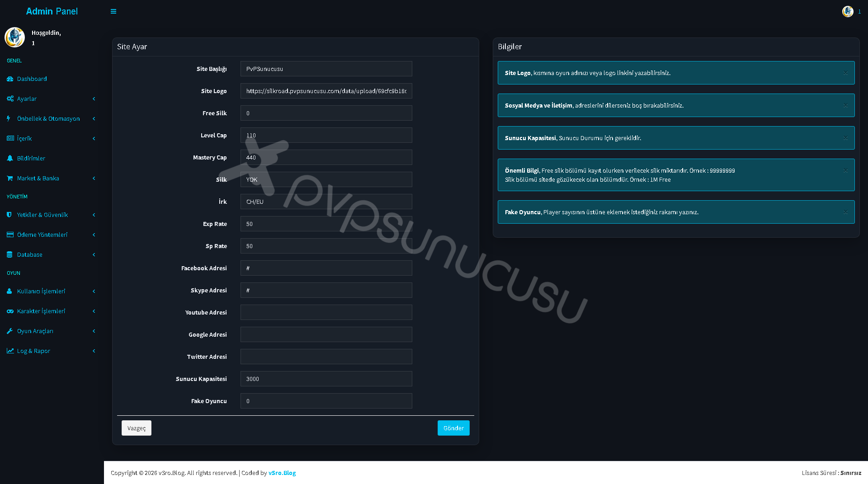Open the Bildirimler bell icon
The width and height of the screenshot is (868, 484).
coord(10,158)
